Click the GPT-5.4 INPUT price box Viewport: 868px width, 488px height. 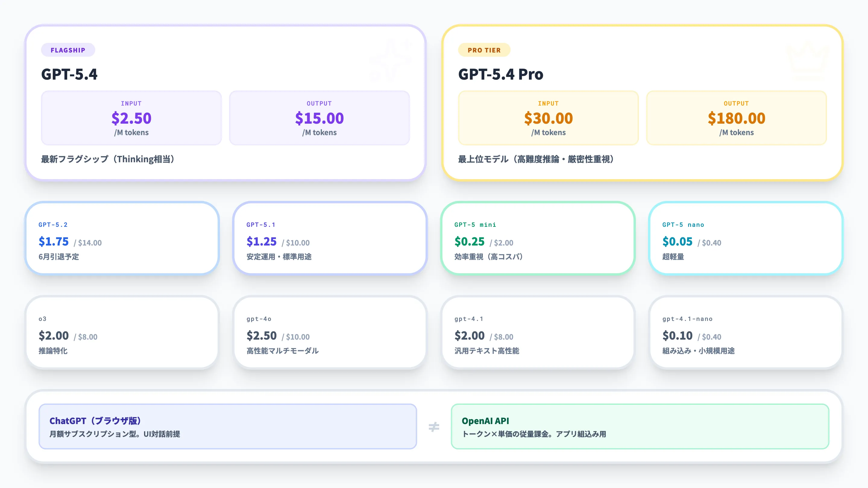(x=131, y=118)
